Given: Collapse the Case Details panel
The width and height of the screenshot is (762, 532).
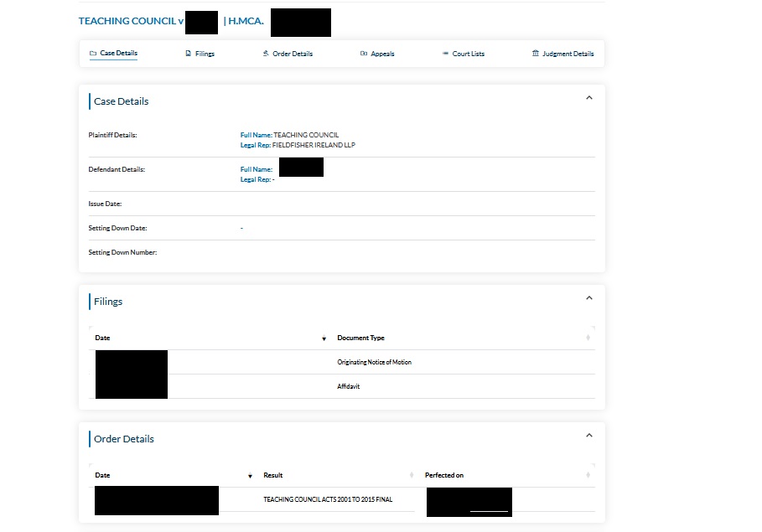Looking at the screenshot, I should 589,98.
